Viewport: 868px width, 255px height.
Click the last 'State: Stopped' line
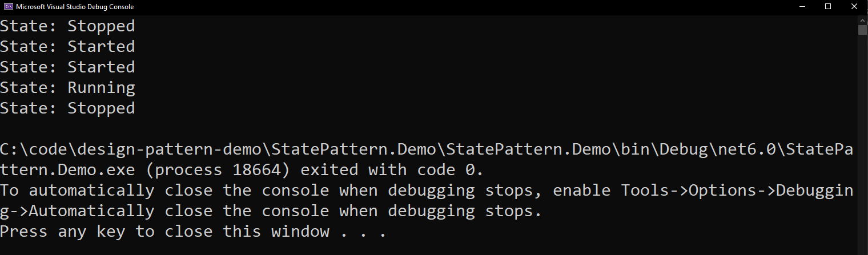click(67, 108)
